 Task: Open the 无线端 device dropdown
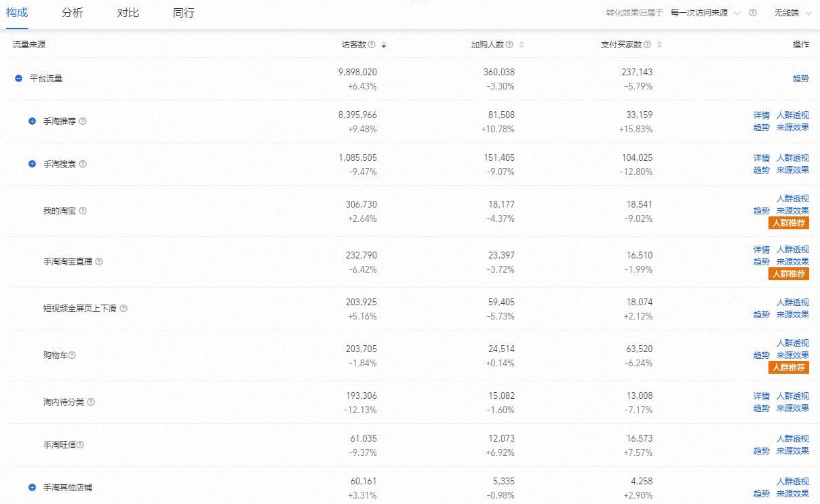coord(791,13)
